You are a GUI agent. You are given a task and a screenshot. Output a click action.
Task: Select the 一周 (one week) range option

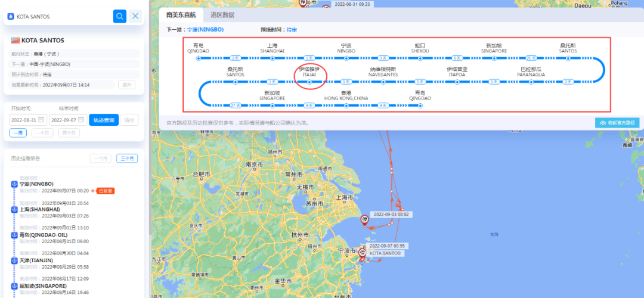[18, 133]
